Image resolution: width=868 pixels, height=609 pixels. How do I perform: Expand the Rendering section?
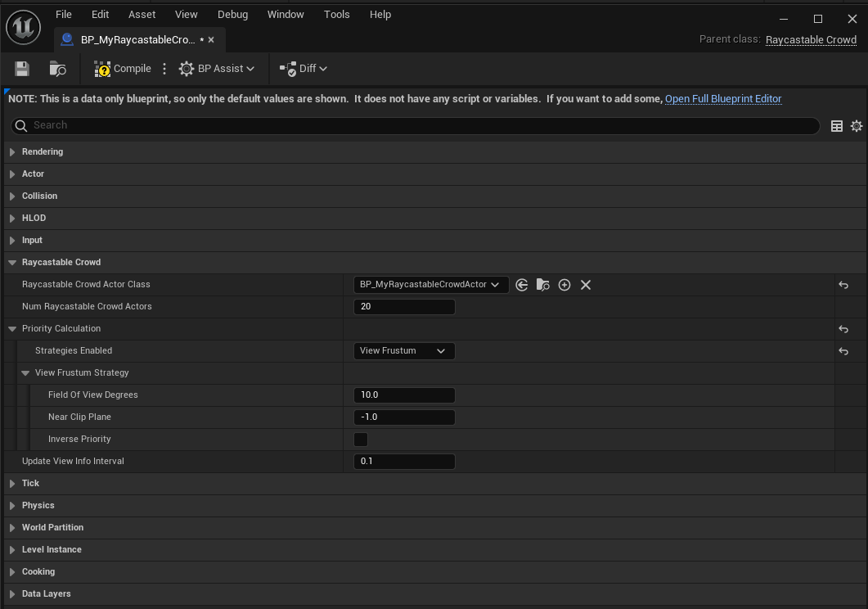point(12,152)
